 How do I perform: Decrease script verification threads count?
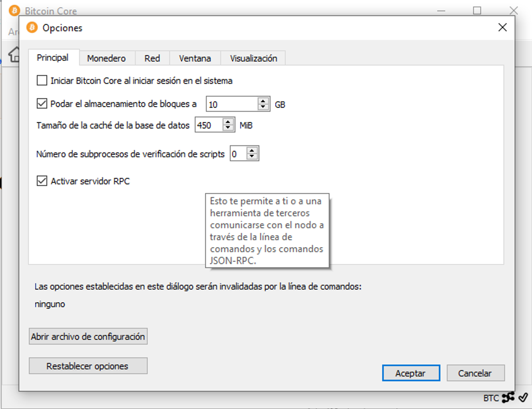252,156
